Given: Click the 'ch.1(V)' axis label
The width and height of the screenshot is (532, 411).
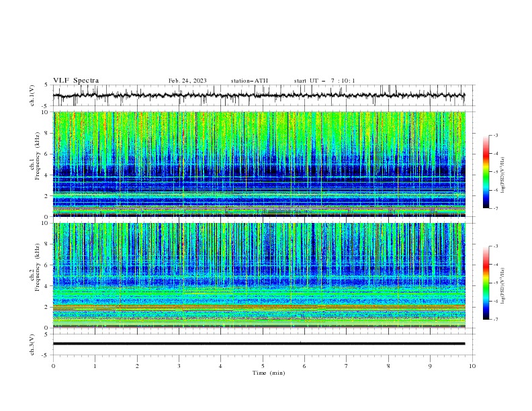Looking at the screenshot, I should point(32,95).
